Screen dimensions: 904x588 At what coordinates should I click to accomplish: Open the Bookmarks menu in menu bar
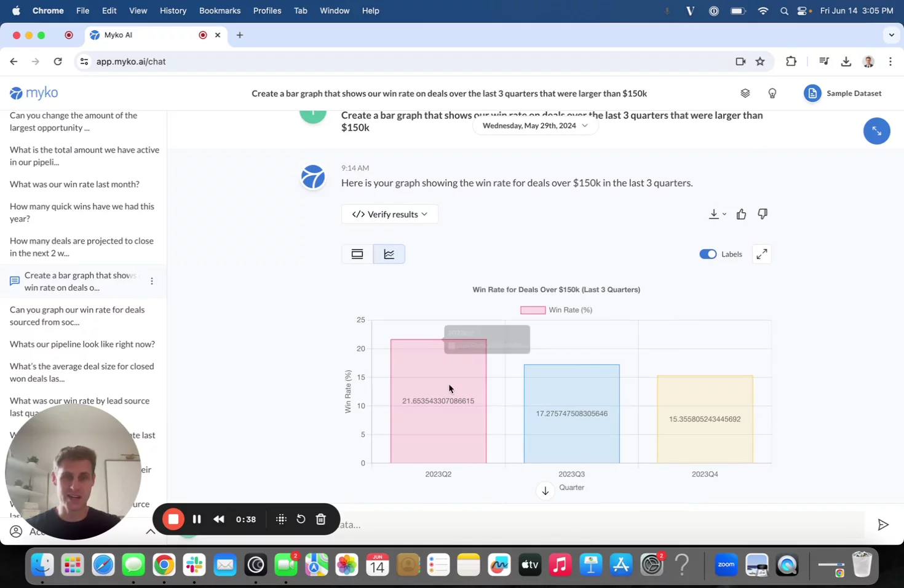(220, 10)
